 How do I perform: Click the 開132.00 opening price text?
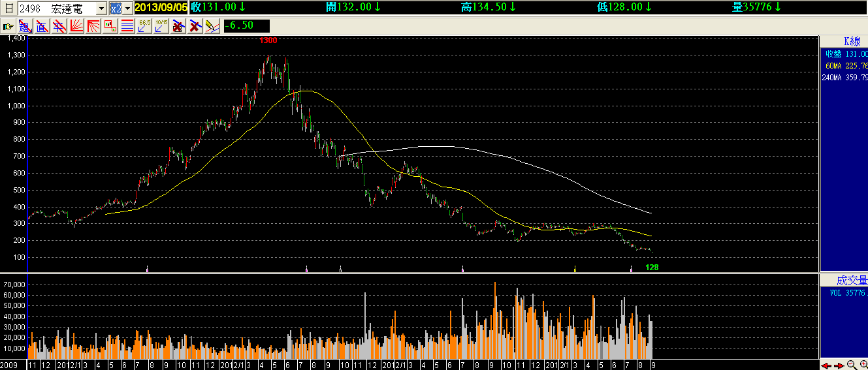pyautogui.click(x=353, y=7)
